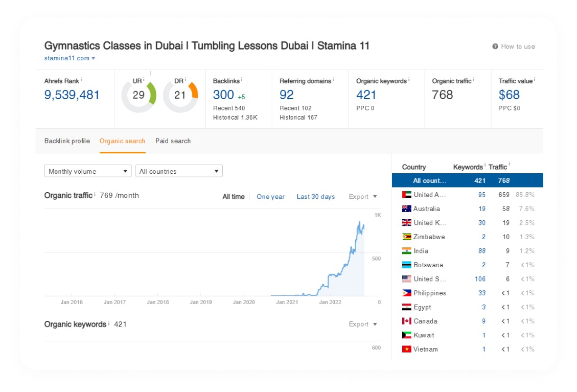Click Philippines keywords count 33

tap(482, 293)
